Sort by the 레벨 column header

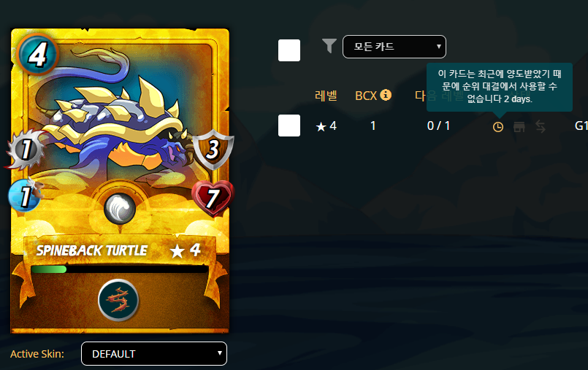pos(326,96)
